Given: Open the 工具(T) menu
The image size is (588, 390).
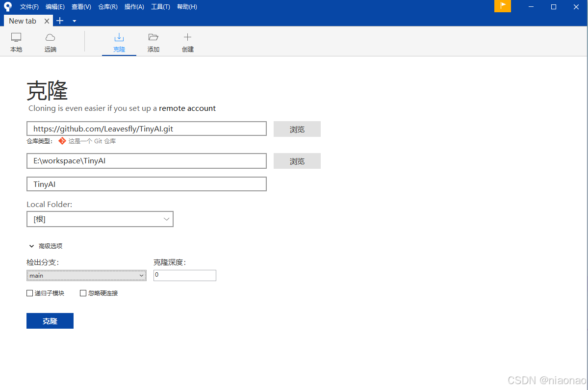Looking at the screenshot, I should click(x=160, y=7).
